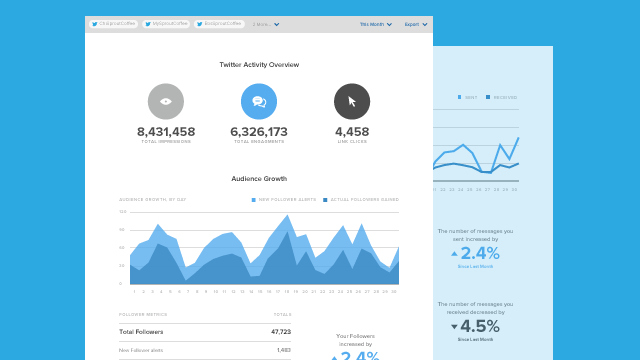Click the up arrow beside sent 2.4%
This screenshot has height=360, width=640.
point(454,254)
